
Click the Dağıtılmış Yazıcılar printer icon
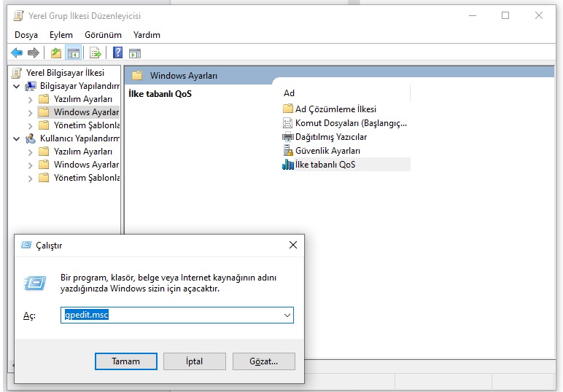tap(288, 137)
